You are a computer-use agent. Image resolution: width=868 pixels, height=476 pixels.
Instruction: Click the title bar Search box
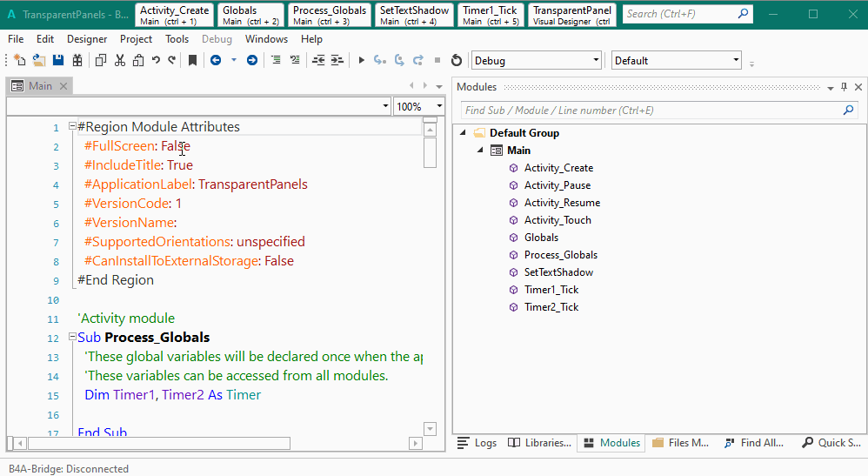688,14
